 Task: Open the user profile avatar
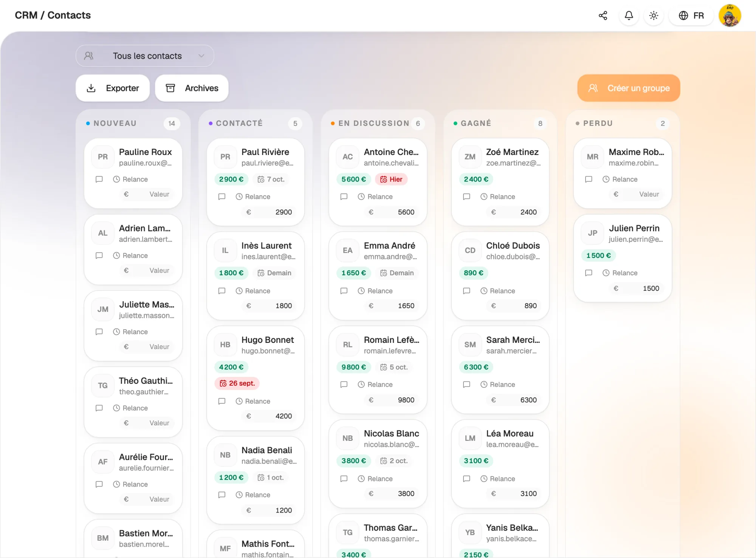[x=730, y=15]
